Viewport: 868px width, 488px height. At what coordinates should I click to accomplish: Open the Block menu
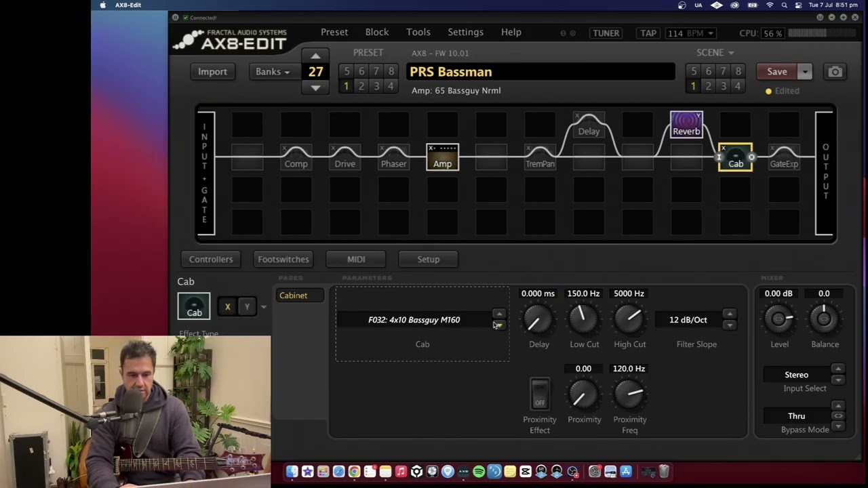[377, 32]
